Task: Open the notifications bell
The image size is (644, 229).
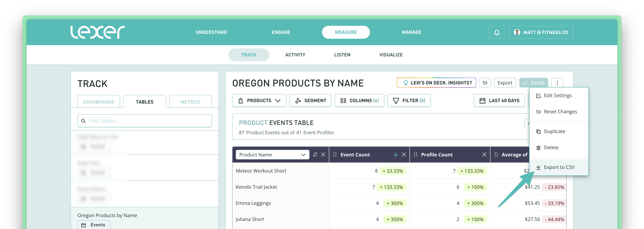Action: [497, 32]
